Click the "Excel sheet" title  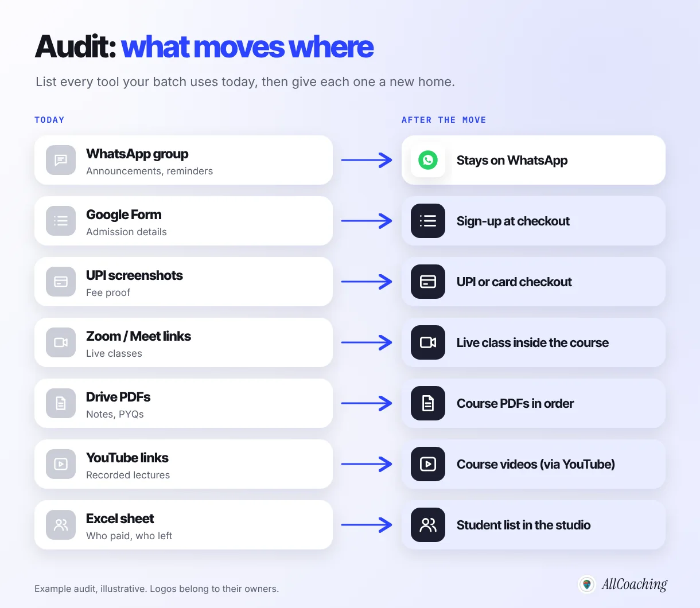tap(120, 519)
